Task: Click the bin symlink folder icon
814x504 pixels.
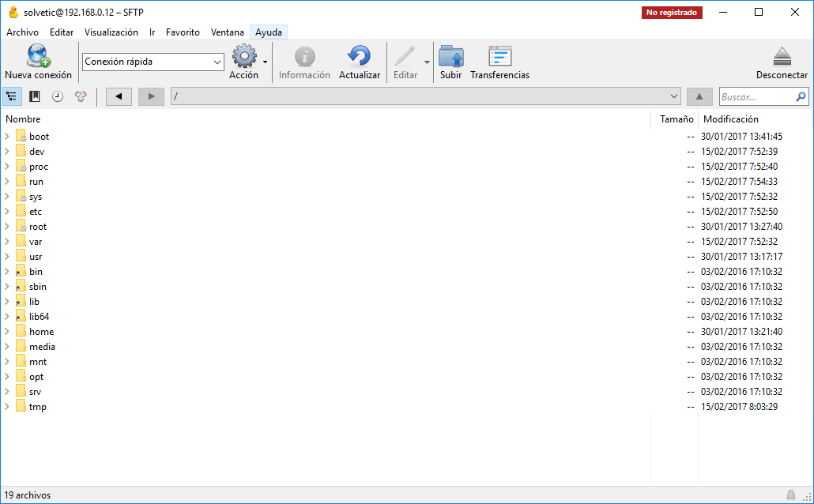Action: pos(21,272)
